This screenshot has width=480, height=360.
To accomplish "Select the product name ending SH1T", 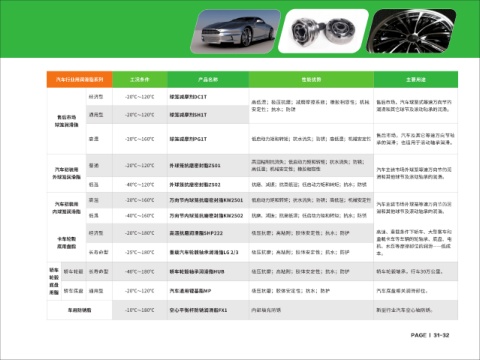I will click(188, 115).
